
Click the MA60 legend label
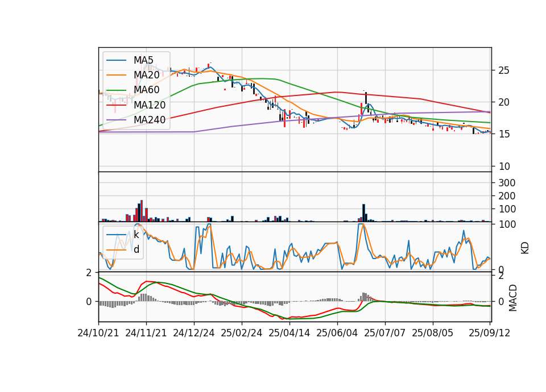146,90
